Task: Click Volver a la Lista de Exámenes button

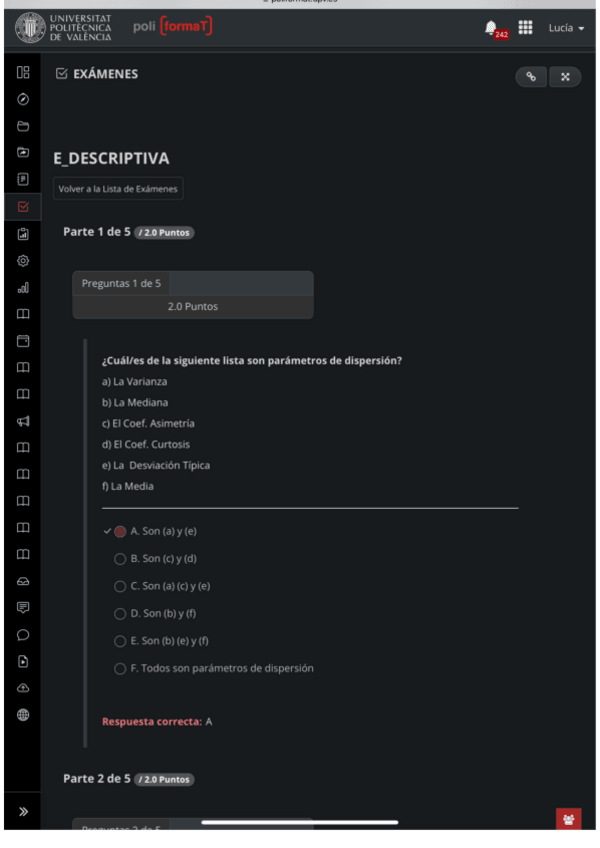Action: 118,189
